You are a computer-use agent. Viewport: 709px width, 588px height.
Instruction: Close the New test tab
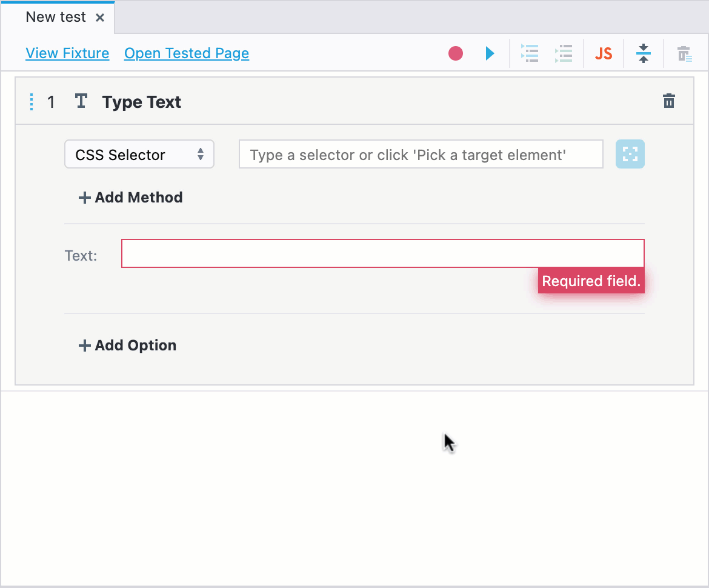click(x=100, y=18)
